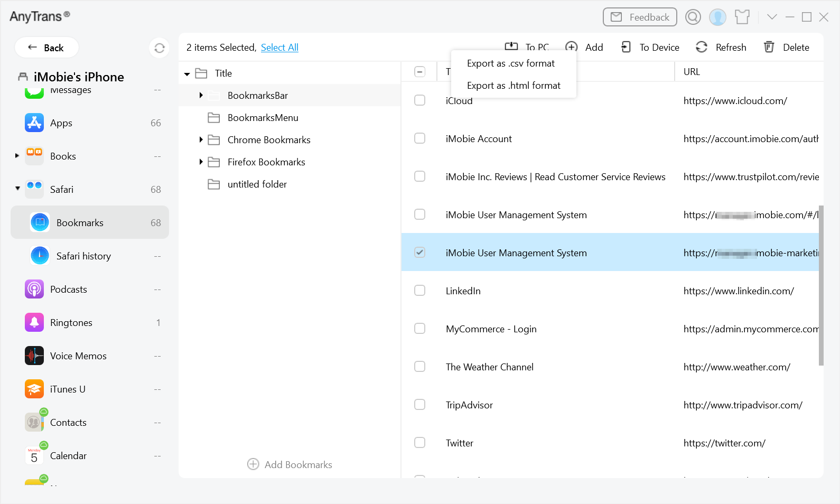The width and height of the screenshot is (840, 504).
Task: Check The Weather Channel checkbox
Action: click(x=420, y=367)
